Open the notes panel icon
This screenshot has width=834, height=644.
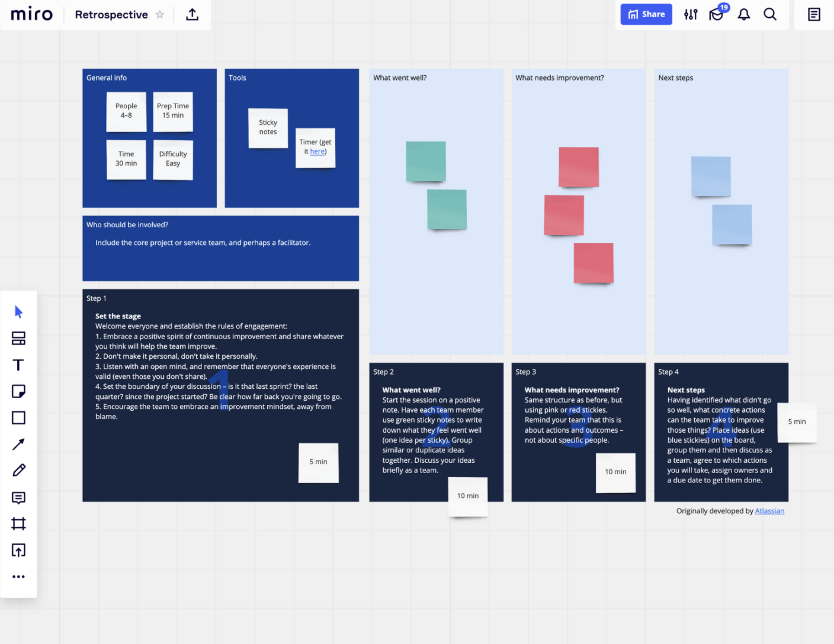[814, 14]
